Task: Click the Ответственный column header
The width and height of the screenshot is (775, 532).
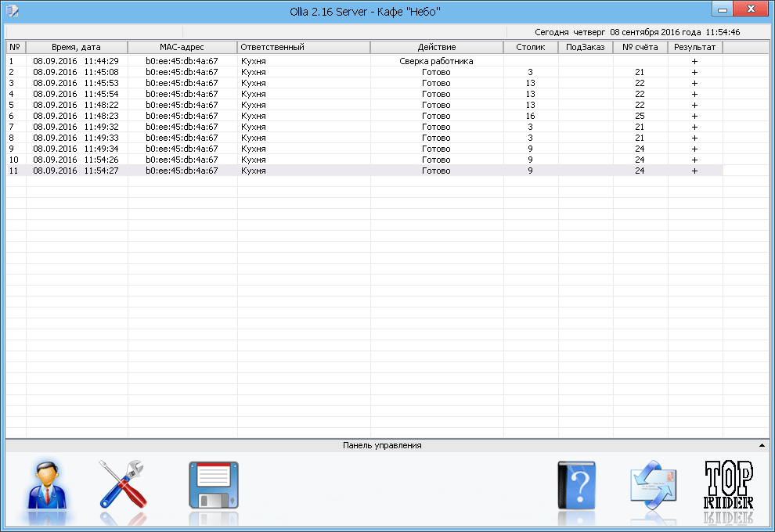Action: (x=304, y=48)
